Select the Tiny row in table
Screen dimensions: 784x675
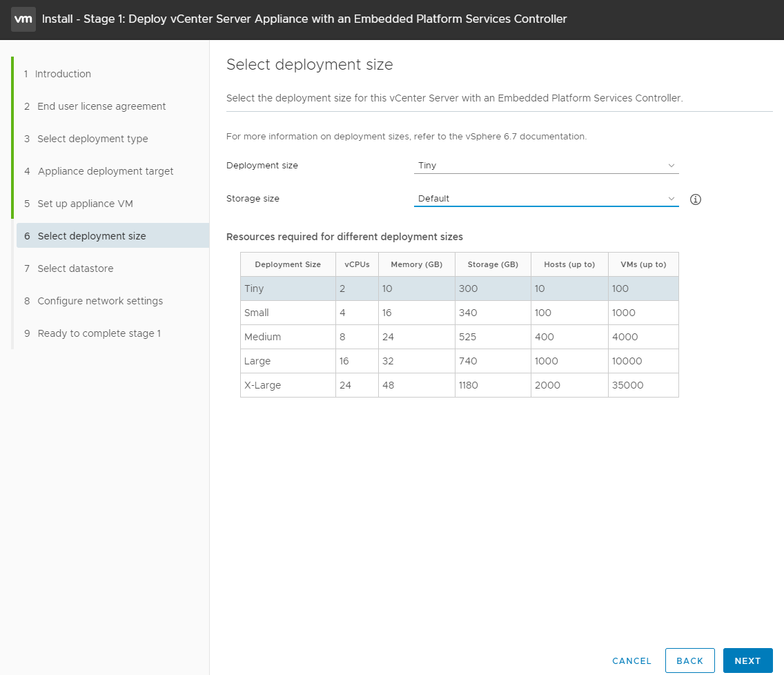[460, 288]
